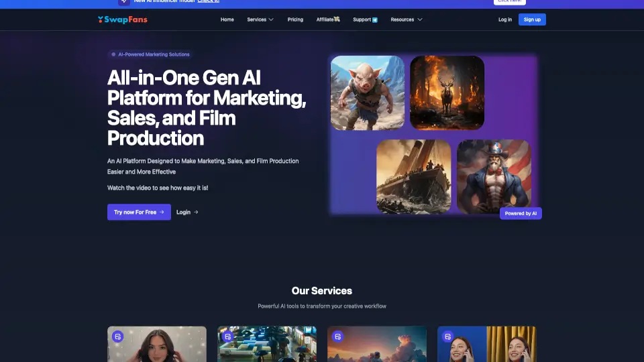Click the icon badge on the phone call card

click(x=448, y=337)
